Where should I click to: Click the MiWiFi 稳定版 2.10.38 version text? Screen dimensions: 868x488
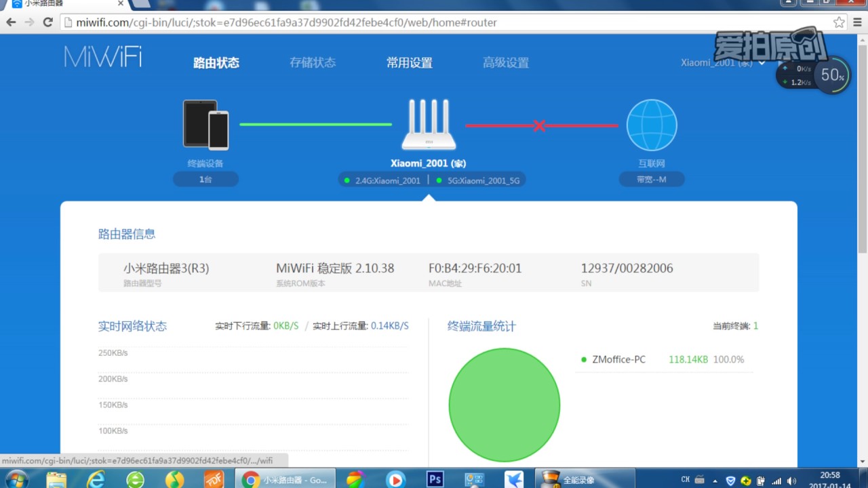coord(335,268)
